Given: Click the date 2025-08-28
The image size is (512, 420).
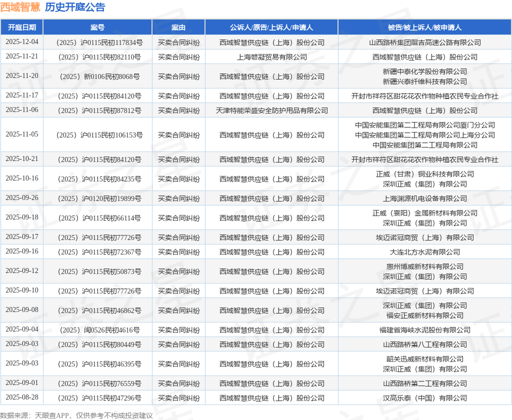Looking at the screenshot, I should (x=22, y=397).
